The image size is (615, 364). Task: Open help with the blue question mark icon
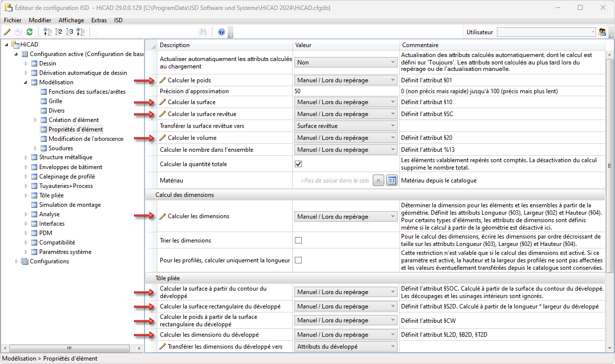(x=221, y=32)
